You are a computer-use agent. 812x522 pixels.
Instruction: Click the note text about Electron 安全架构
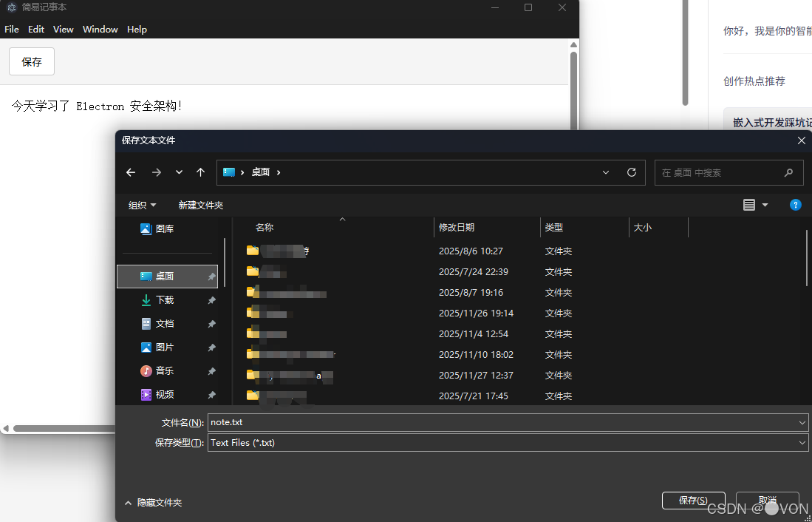tap(97, 106)
